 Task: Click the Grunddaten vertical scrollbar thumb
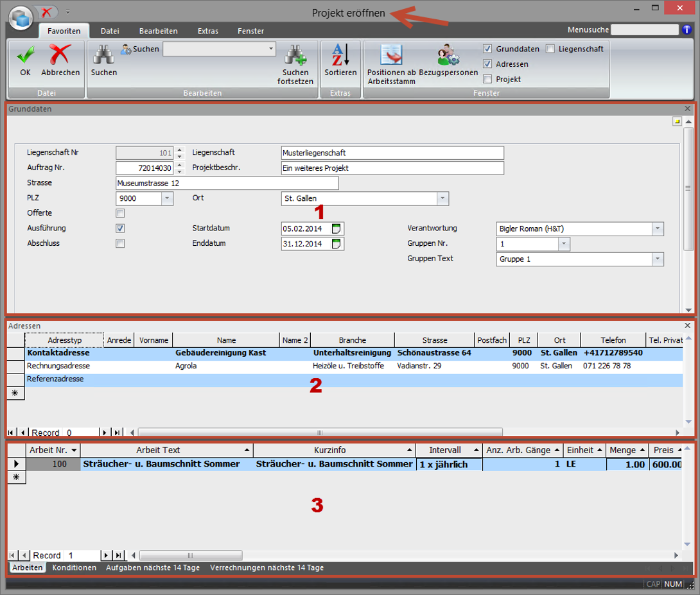[x=688, y=188]
